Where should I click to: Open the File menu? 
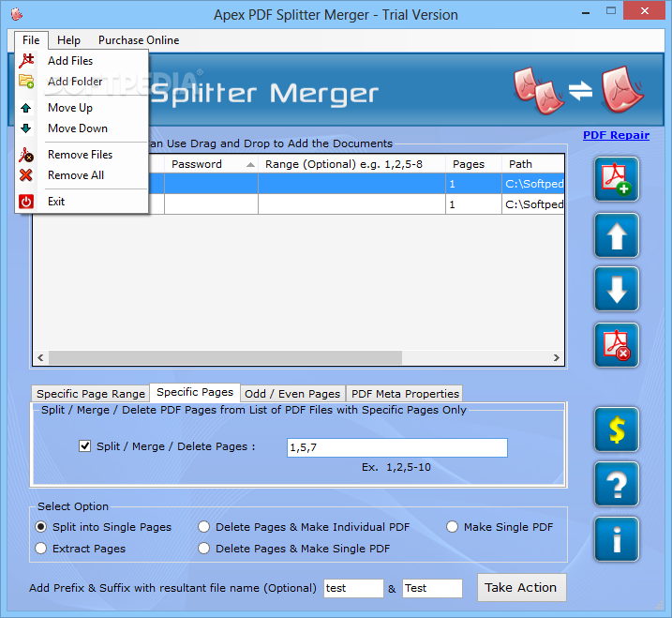tap(31, 40)
